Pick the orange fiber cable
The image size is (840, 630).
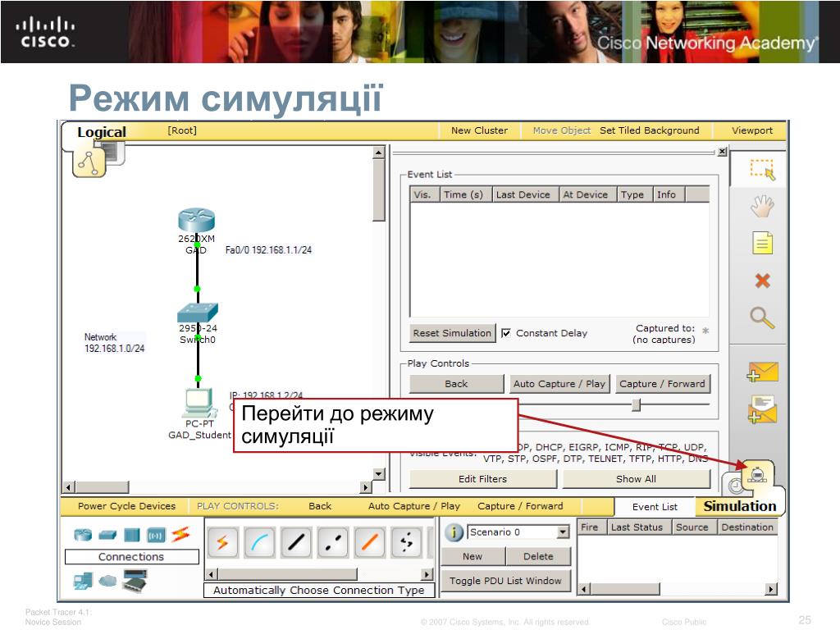click(x=370, y=543)
